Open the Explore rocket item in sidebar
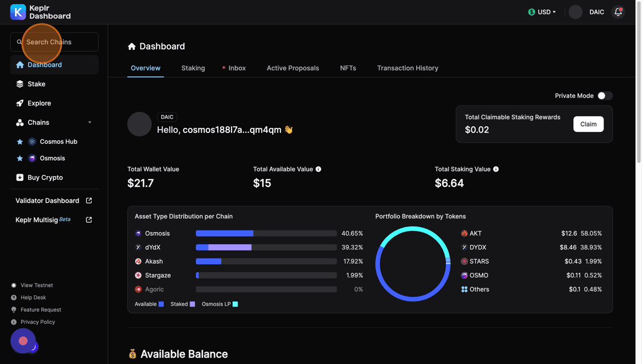This screenshot has height=364, width=642. click(39, 103)
